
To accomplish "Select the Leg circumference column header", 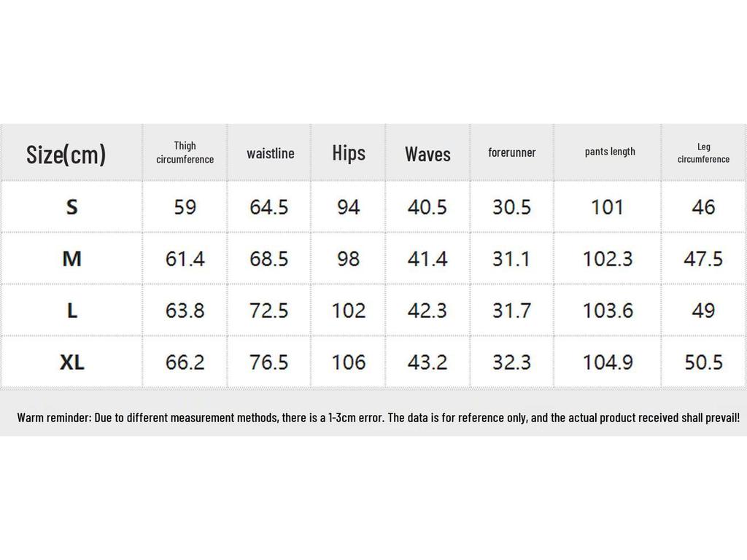I will coord(703,152).
